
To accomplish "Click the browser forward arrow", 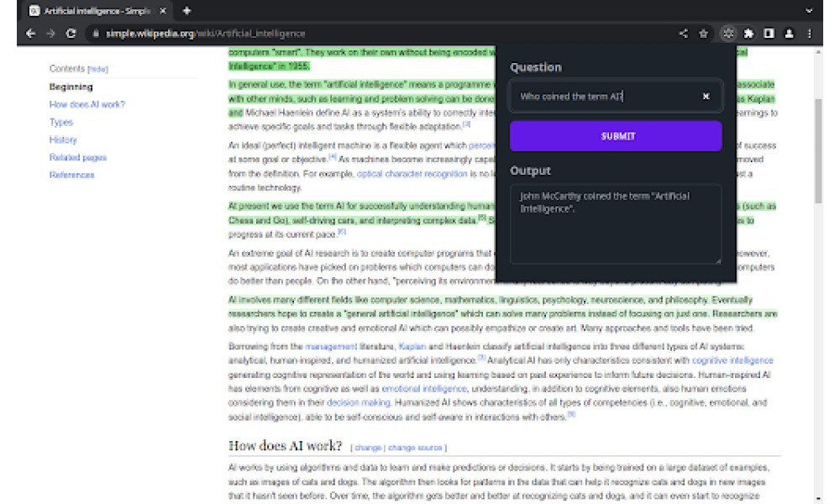I will (x=51, y=34).
